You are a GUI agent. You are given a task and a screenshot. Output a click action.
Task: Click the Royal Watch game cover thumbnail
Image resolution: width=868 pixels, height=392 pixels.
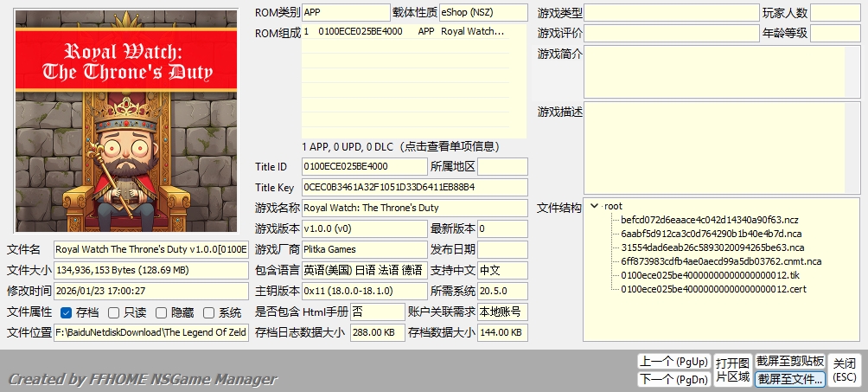(126, 120)
